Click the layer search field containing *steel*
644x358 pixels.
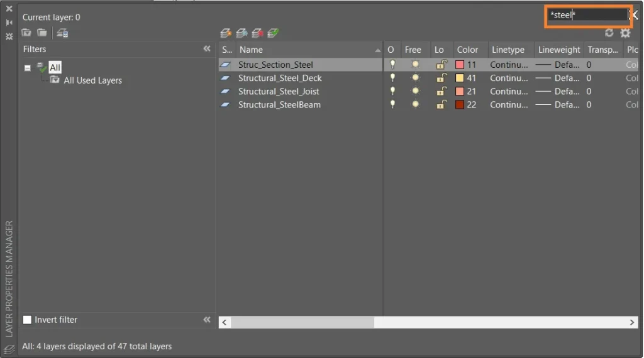pos(585,15)
